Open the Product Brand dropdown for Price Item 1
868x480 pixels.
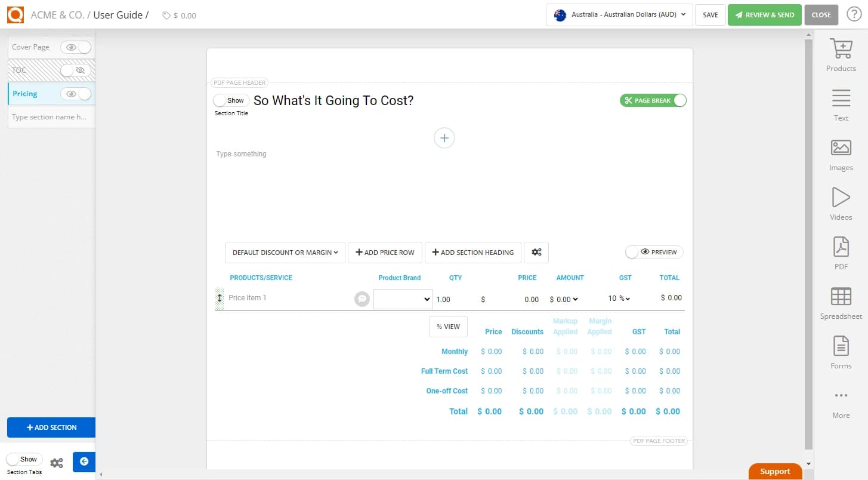coord(403,299)
